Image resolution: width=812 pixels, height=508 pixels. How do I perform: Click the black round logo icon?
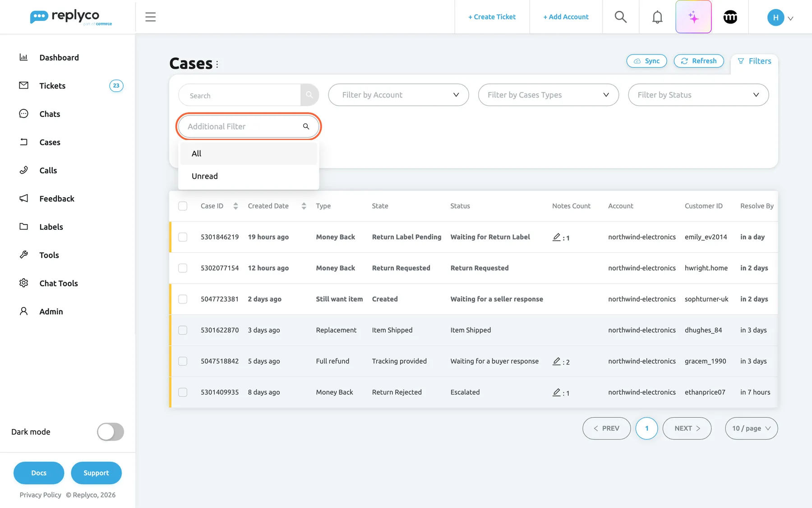pos(730,17)
